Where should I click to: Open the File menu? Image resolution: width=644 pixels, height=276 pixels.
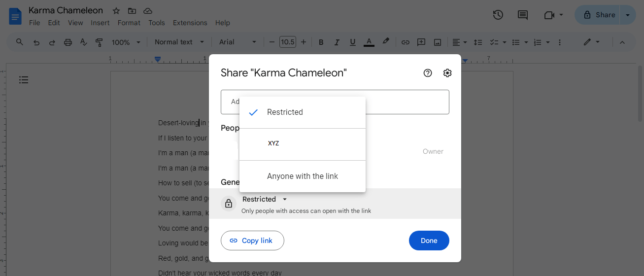pos(34,23)
